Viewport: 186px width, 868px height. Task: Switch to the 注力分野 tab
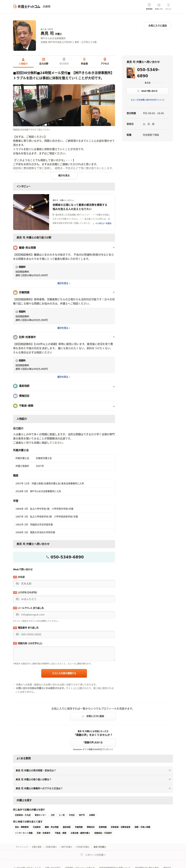coord(44,61)
